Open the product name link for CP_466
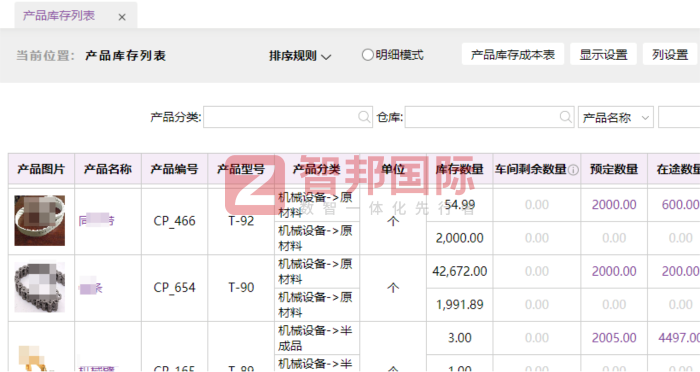This screenshot has width=700, height=372. (96, 220)
